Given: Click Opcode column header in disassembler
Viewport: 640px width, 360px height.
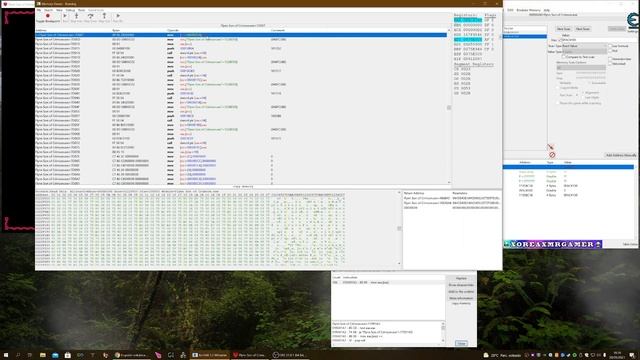Looking at the screenshot, I should (x=173, y=31).
